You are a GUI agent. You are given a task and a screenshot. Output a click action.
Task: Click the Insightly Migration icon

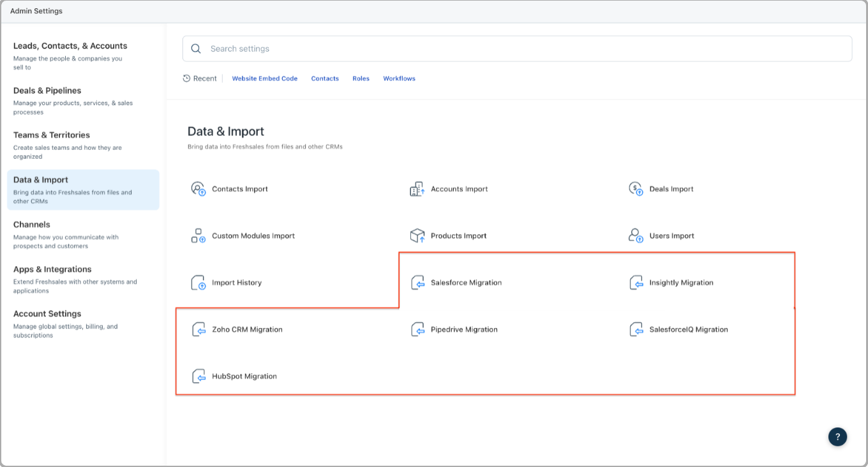click(636, 283)
